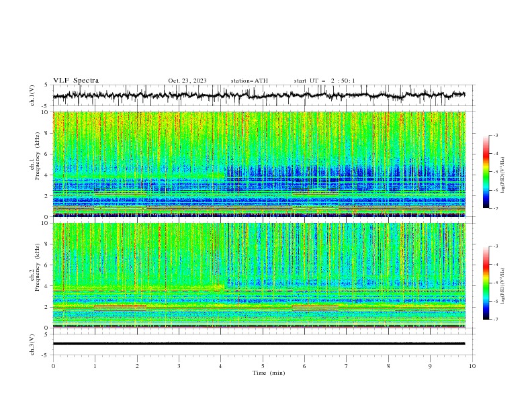
Task: Click the "station=ATH" header label
Action: click(x=249, y=81)
